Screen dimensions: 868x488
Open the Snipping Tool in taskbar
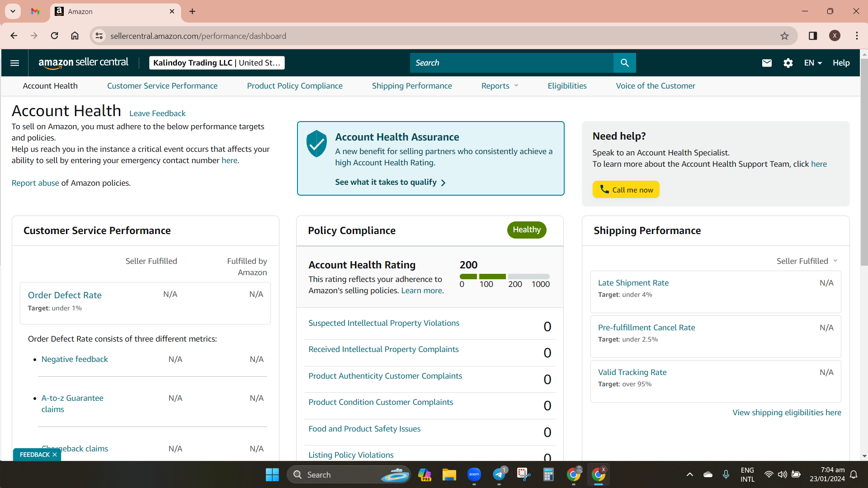524,474
